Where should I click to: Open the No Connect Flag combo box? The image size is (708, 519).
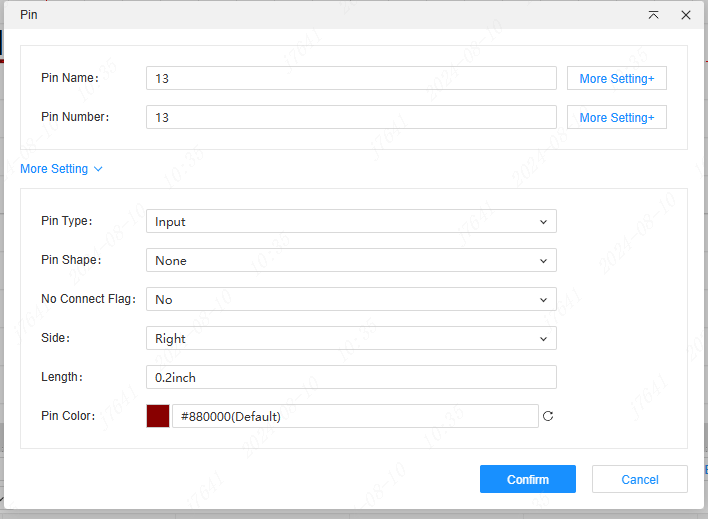tap(350, 299)
